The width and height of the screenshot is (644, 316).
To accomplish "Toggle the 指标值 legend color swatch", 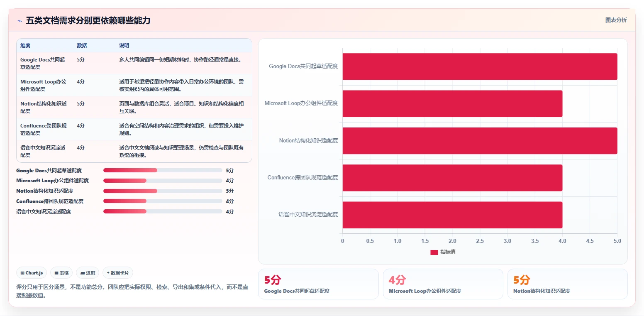I will 434,252.
